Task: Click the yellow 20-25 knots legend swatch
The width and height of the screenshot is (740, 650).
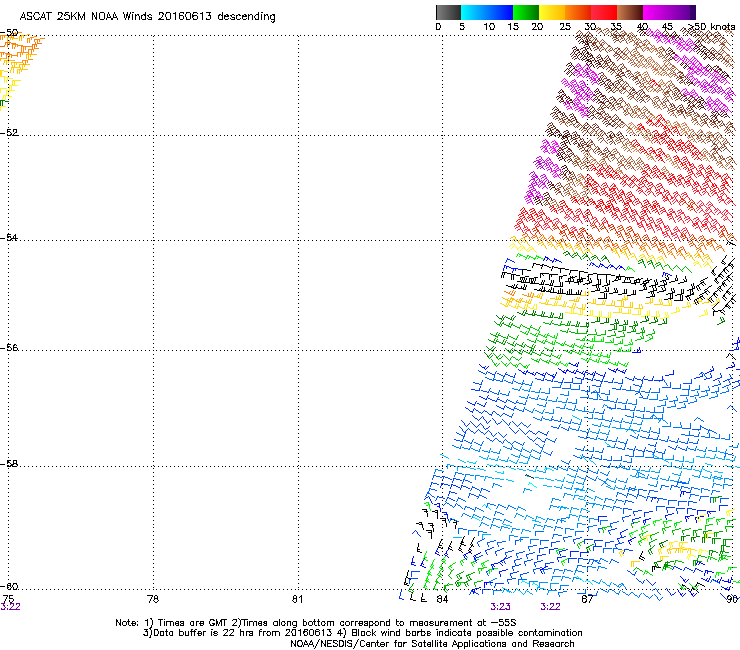Action: tap(552, 12)
